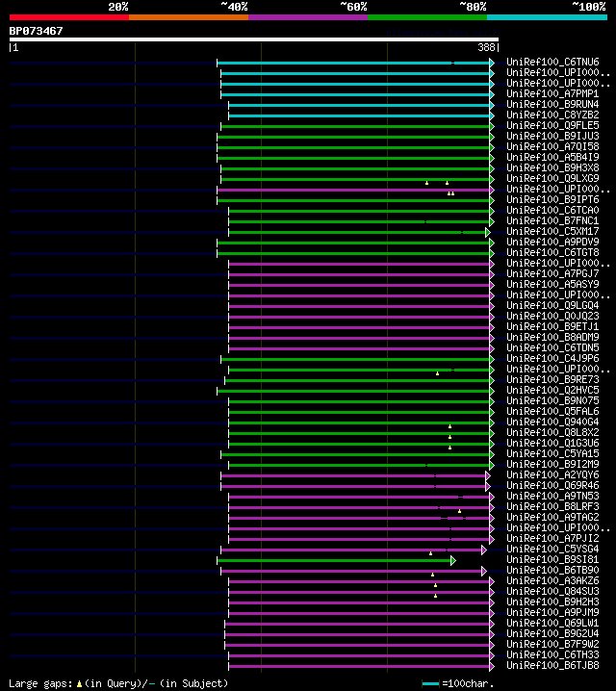
Task: Select the UniRef100_C5YSG4 label
Action: [552, 549]
